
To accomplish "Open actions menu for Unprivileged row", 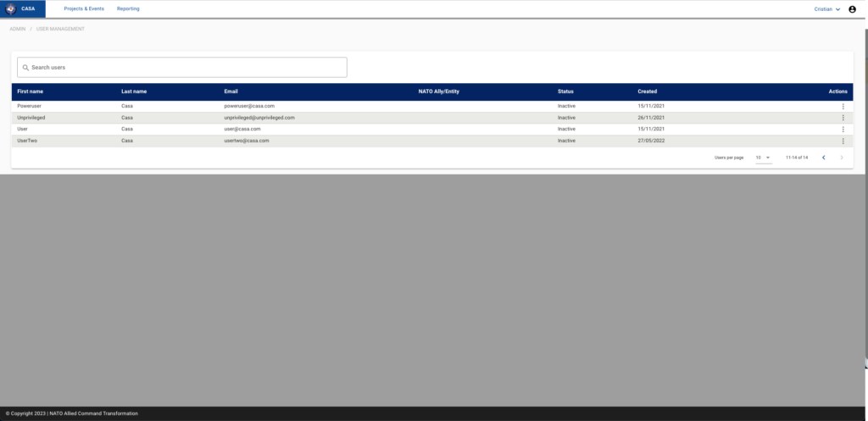I will pos(843,118).
